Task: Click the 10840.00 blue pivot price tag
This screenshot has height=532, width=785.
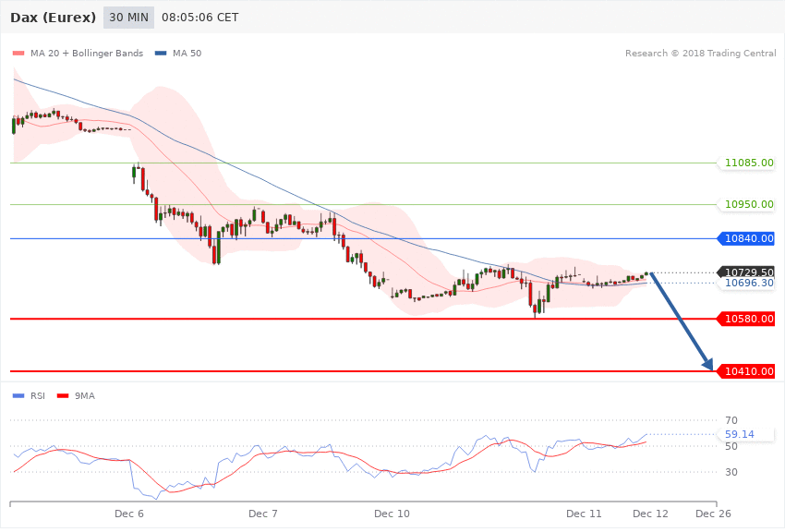Action: coord(746,238)
